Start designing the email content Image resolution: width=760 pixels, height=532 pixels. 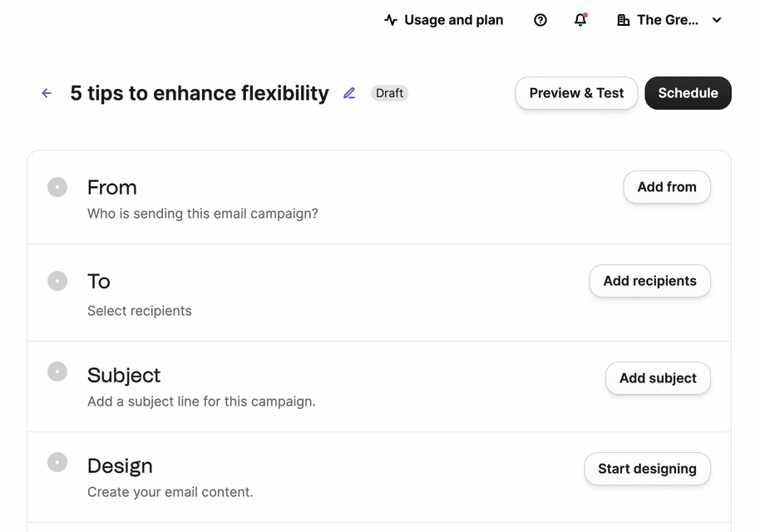(647, 469)
